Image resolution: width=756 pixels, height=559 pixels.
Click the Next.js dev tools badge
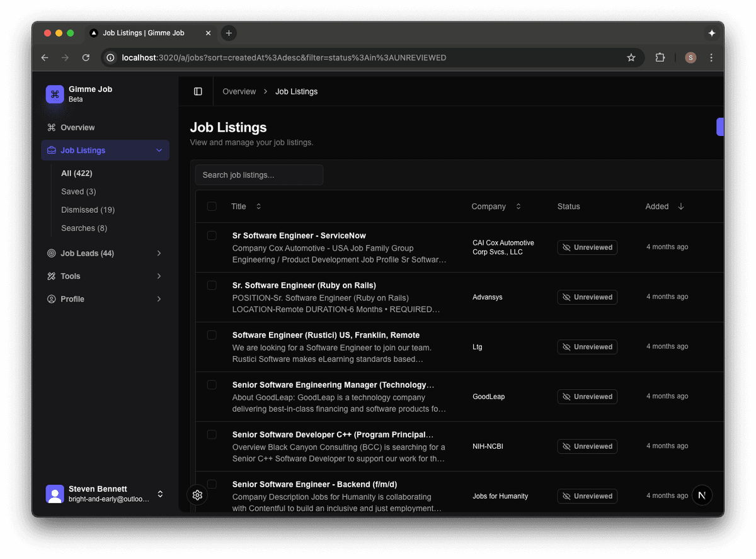[x=702, y=495]
